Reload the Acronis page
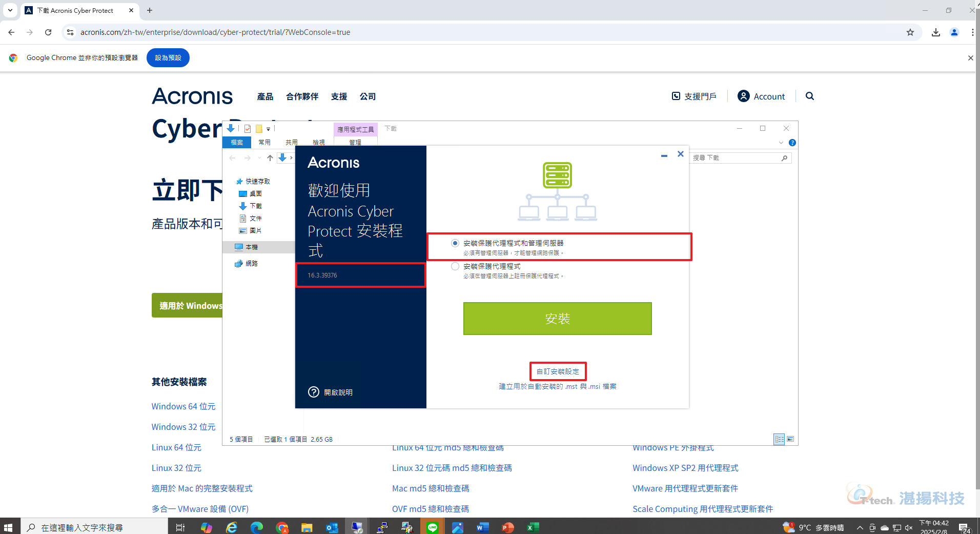Image resolution: width=980 pixels, height=534 pixels. pyautogui.click(x=48, y=32)
